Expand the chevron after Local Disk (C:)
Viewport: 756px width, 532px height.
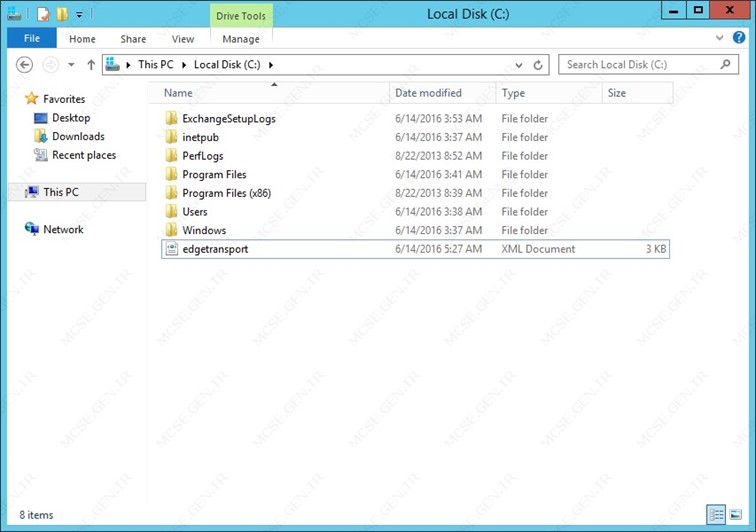click(x=271, y=65)
